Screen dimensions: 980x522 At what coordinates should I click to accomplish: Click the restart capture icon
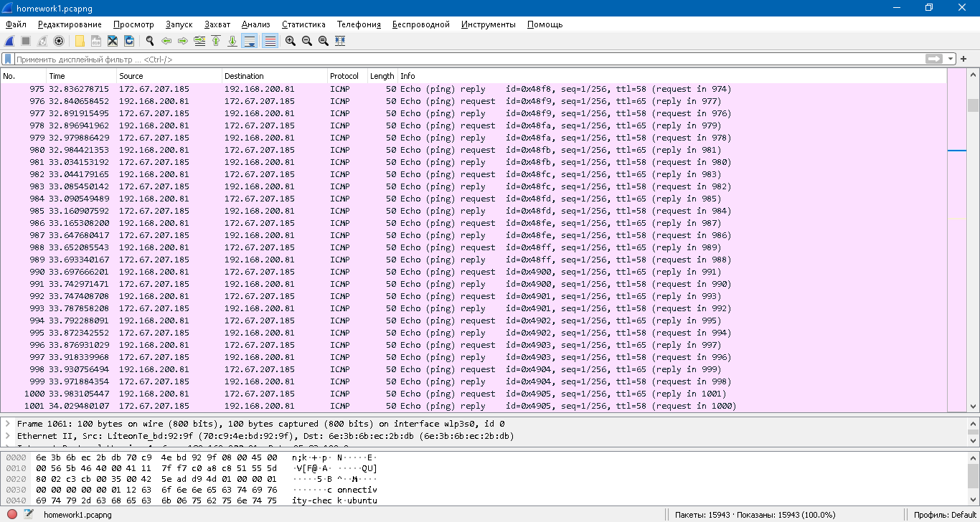[x=42, y=41]
